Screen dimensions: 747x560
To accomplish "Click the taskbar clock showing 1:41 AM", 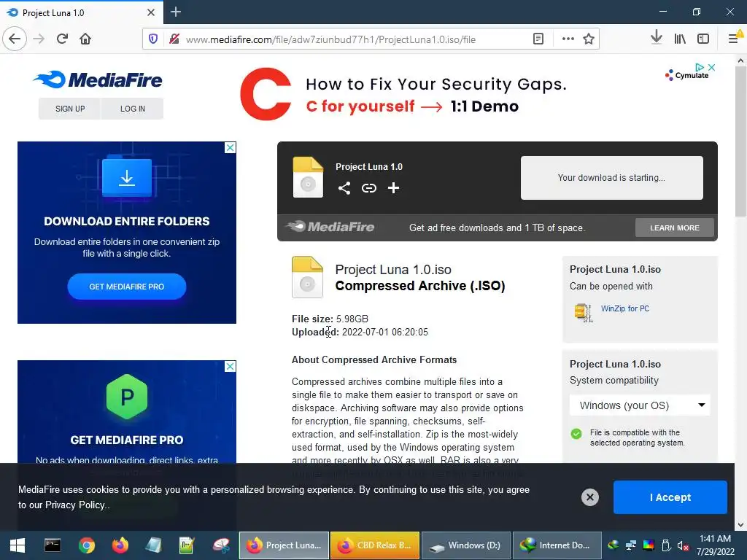I will (716, 545).
